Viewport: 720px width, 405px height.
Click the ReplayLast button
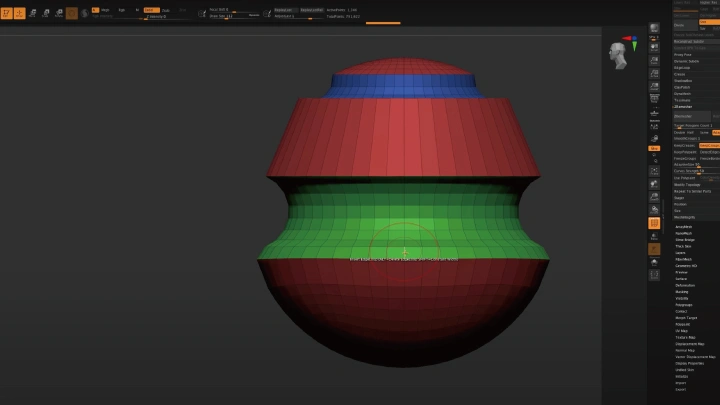pyautogui.click(x=286, y=10)
